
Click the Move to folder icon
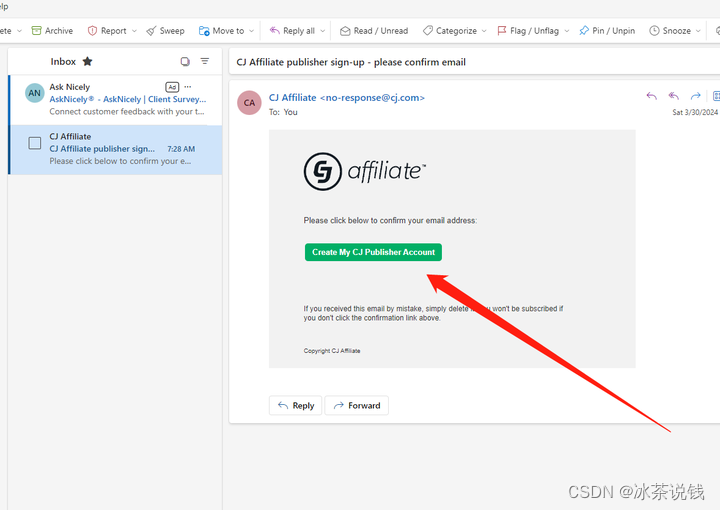coord(204,31)
